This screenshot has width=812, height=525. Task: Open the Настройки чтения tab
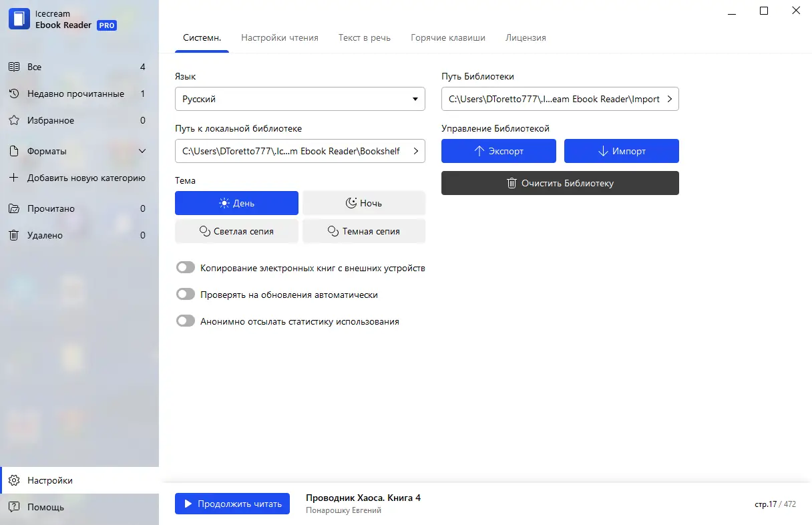pos(280,38)
